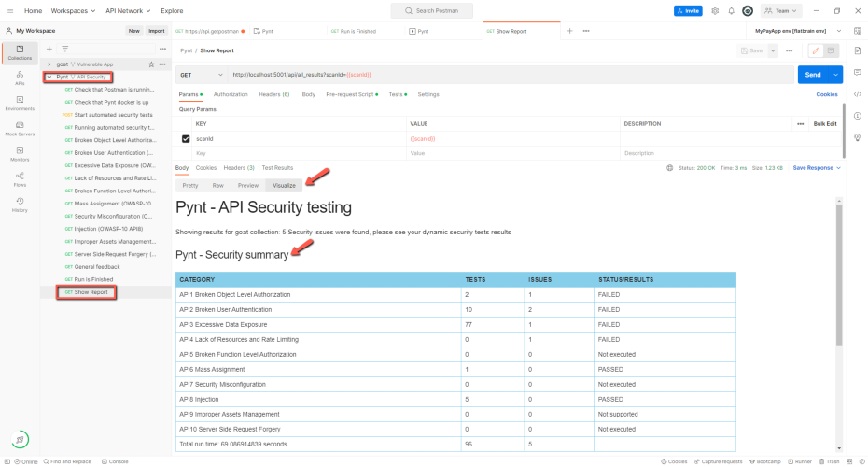Image resolution: width=868 pixels, height=467 pixels.
Task: Switch to the Authorization tab
Action: coord(231,94)
